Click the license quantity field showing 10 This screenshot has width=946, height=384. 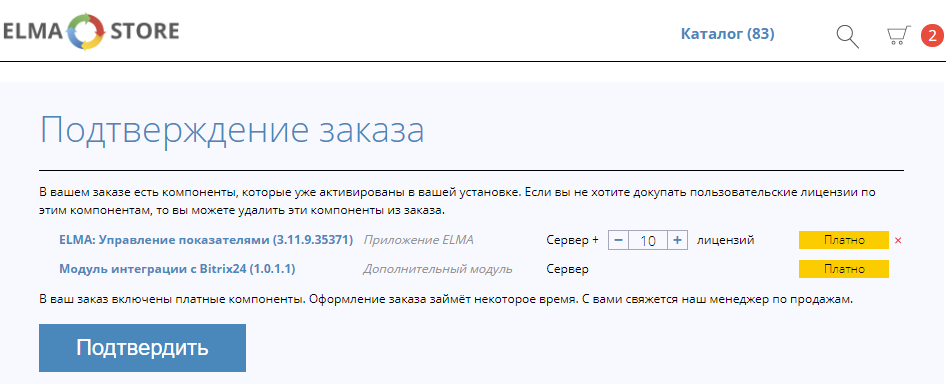tap(648, 240)
